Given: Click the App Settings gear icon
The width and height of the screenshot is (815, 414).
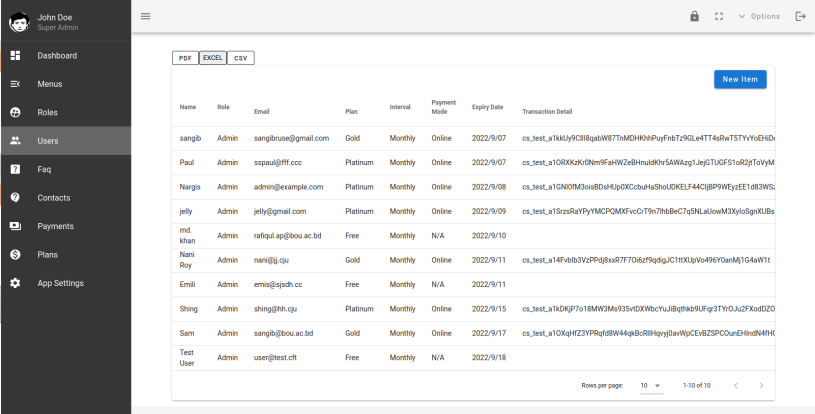Looking at the screenshot, I should coord(15,283).
